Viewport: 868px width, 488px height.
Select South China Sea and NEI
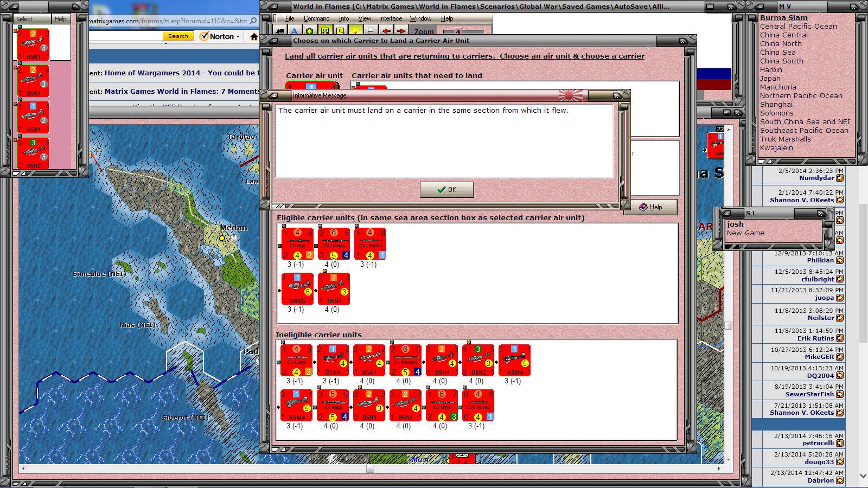pyautogui.click(x=805, y=121)
